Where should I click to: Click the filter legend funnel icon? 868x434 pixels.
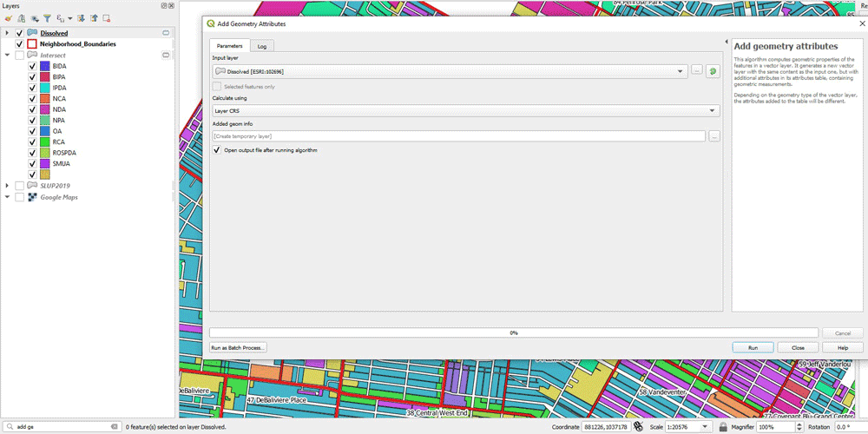pos(48,18)
